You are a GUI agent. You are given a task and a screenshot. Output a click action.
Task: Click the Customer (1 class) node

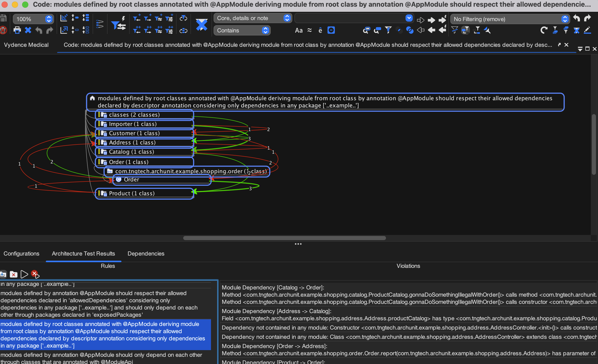point(144,133)
